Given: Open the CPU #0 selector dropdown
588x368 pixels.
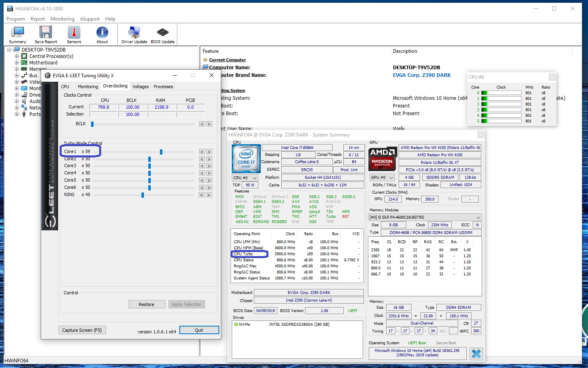Looking at the screenshot, I should [245, 178].
